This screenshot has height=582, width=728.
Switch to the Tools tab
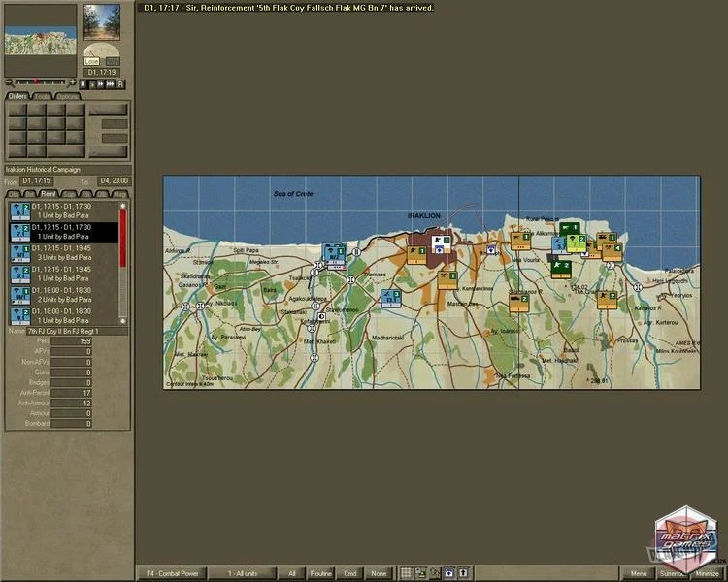43,96
